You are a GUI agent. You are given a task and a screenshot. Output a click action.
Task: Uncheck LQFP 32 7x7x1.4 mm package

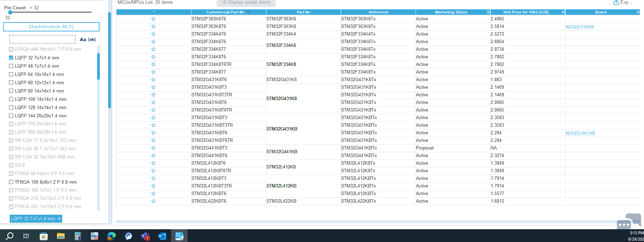[x=11, y=58]
